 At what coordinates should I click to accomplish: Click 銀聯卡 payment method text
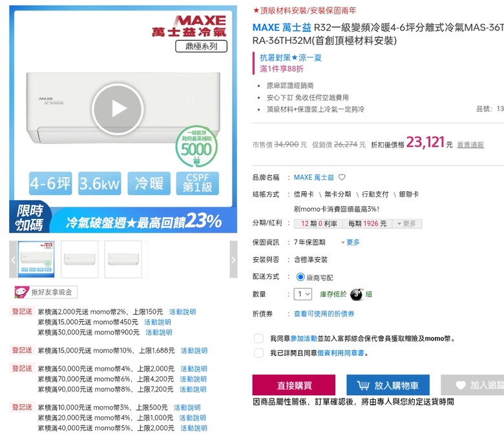coord(409,194)
